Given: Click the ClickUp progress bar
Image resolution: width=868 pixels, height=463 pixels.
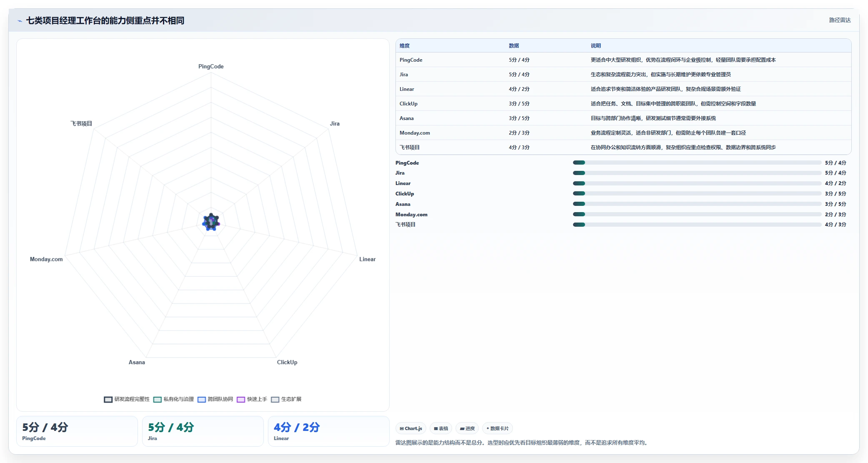Looking at the screenshot, I should pos(697,193).
